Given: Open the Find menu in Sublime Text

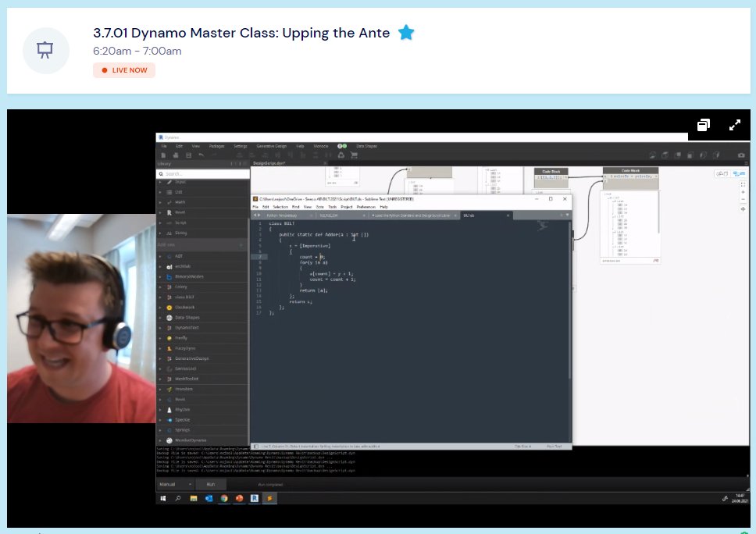Looking at the screenshot, I should (x=295, y=207).
